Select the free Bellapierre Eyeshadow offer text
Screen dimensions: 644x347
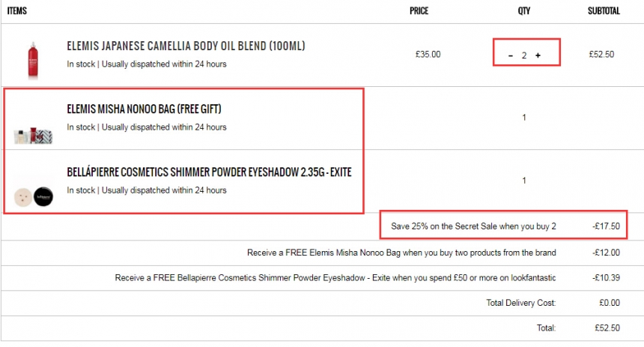pos(335,277)
